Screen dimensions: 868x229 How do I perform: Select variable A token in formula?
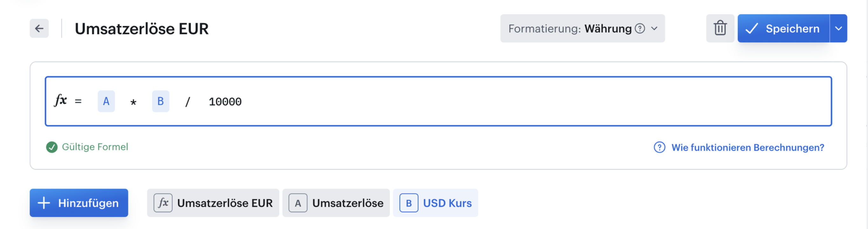click(106, 101)
